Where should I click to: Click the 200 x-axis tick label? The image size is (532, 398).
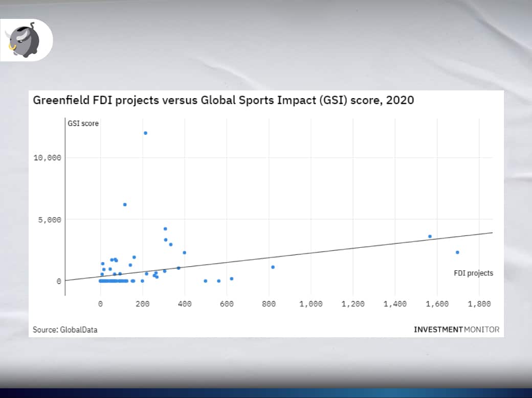(x=142, y=304)
